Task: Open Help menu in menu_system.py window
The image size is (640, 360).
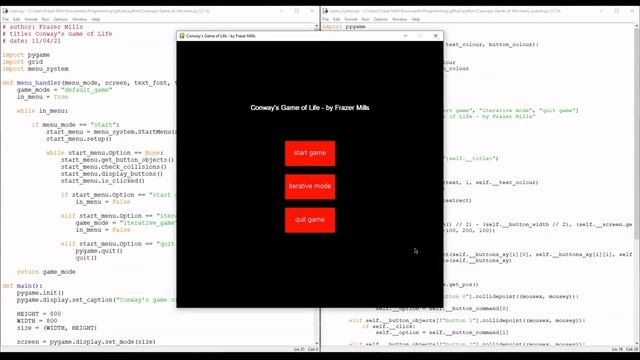Action: coord(416,19)
